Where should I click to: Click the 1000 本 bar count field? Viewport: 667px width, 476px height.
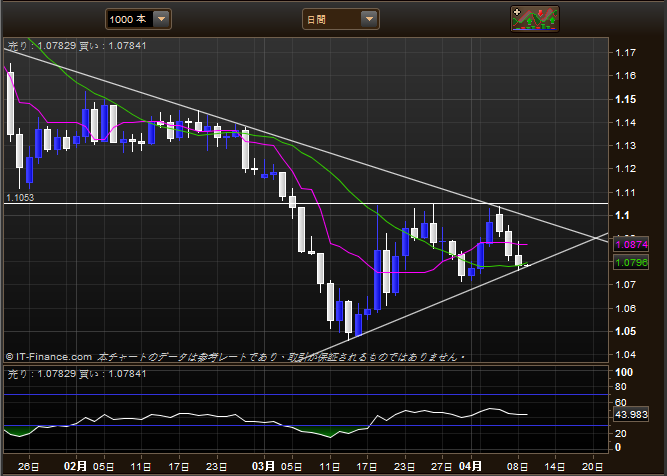[129, 19]
